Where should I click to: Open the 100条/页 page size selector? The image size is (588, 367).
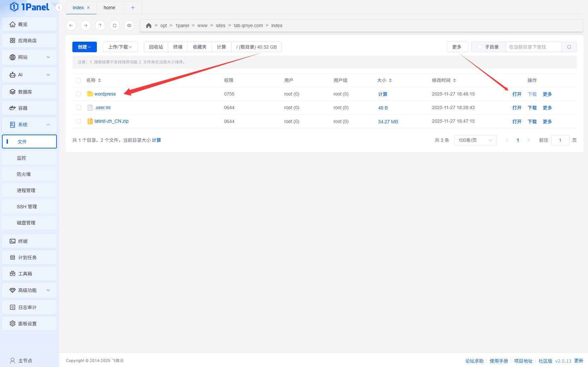[x=475, y=140]
